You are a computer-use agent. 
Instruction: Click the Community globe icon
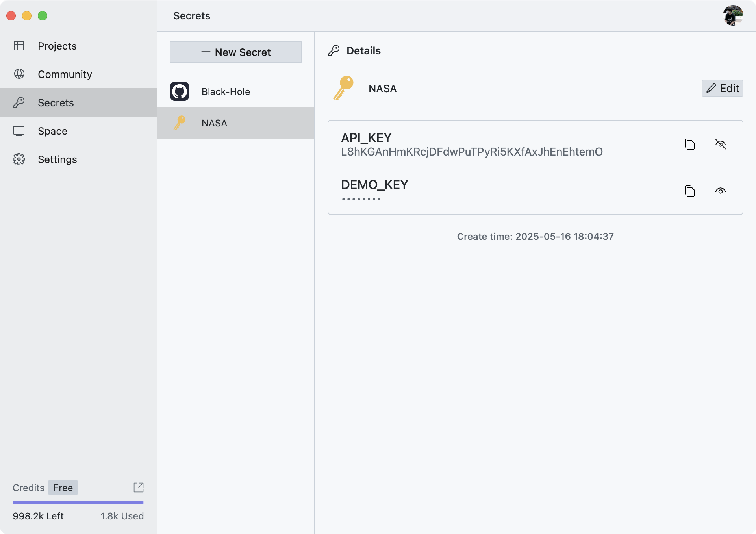19,74
